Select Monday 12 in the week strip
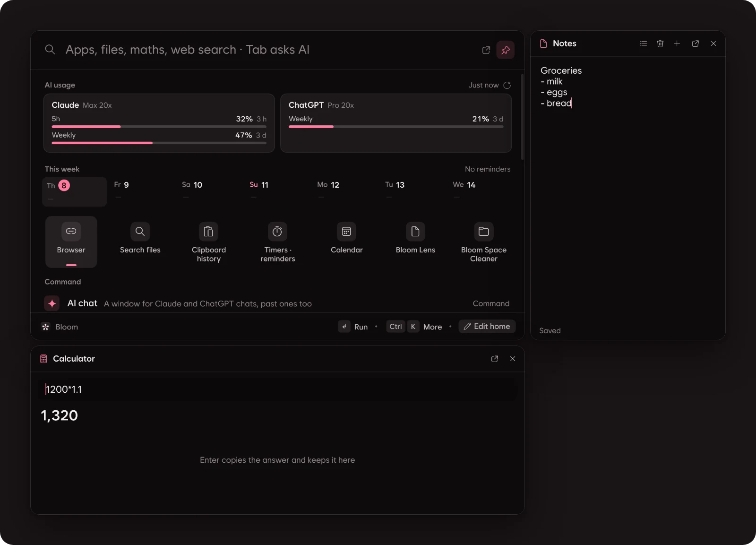This screenshot has width=756, height=545. click(x=345, y=191)
